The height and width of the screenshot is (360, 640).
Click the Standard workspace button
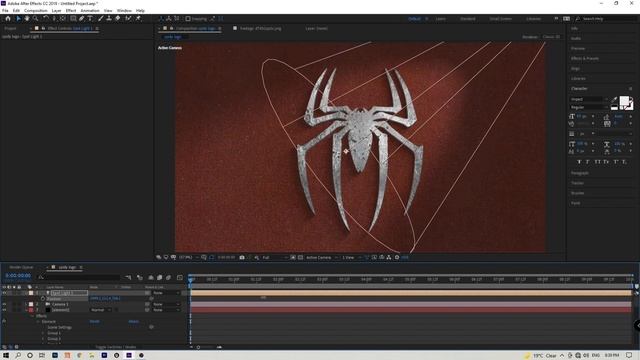click(x=467, y=18)
